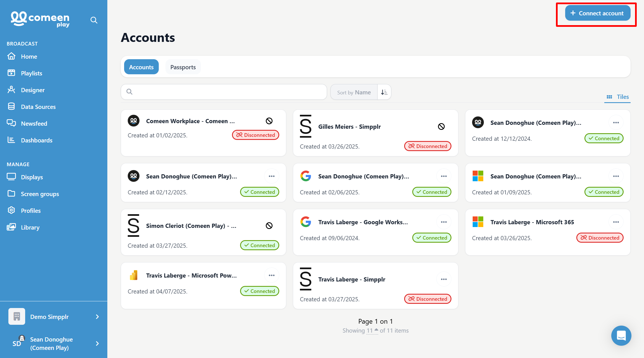This screenshot has width=644, height=358.
Task: Click Simpplr logo on Gilles Meiers card
Action: [306, 126]
